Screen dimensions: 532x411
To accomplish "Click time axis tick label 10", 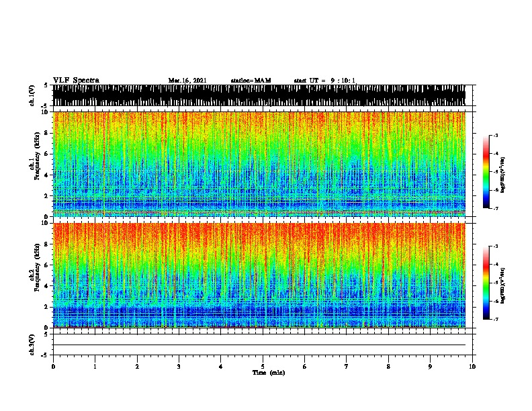I will (x=472, y=366).
